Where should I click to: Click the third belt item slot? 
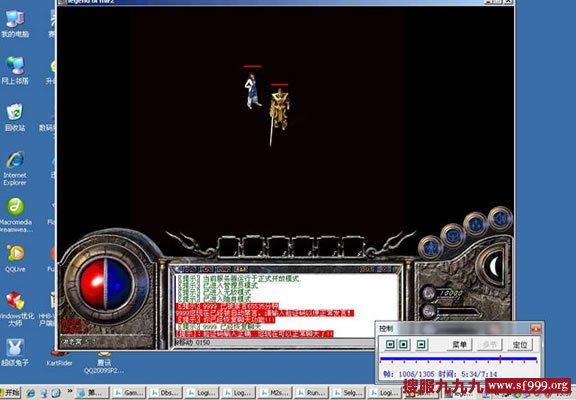pyautogui.click(x=278, y=246)
